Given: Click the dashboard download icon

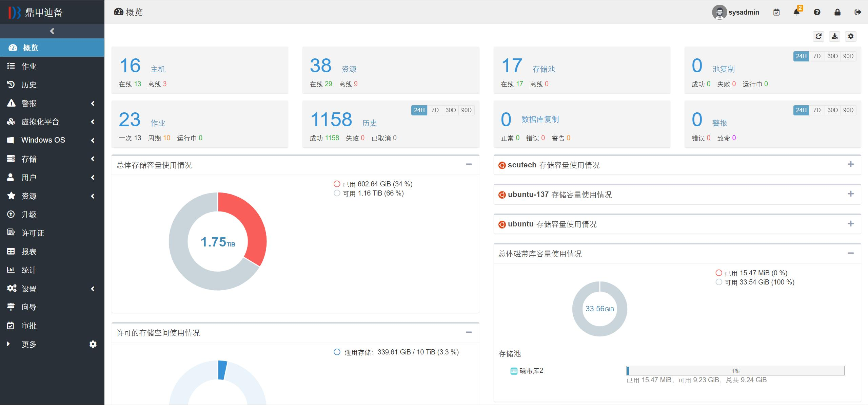Looking at the screenshot, I should pos(835,36).
